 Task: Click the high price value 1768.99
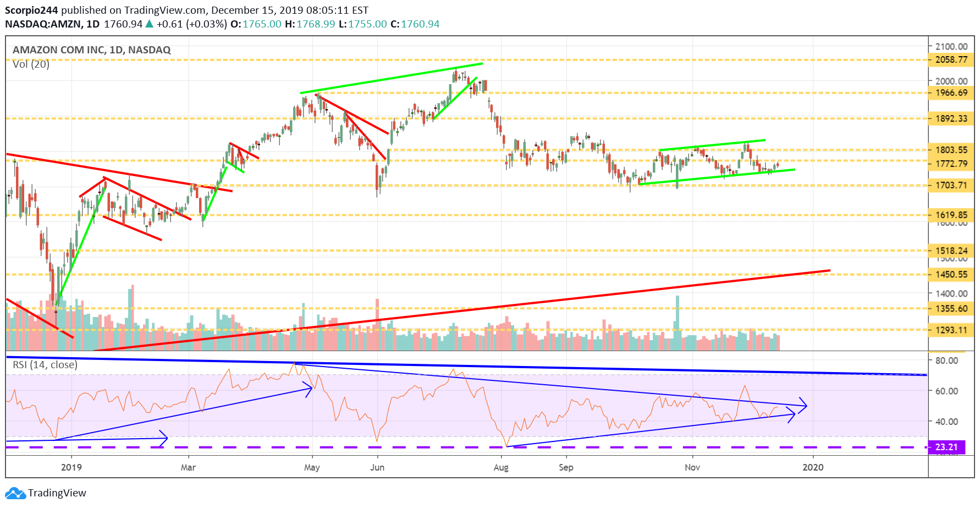point(316,24)
